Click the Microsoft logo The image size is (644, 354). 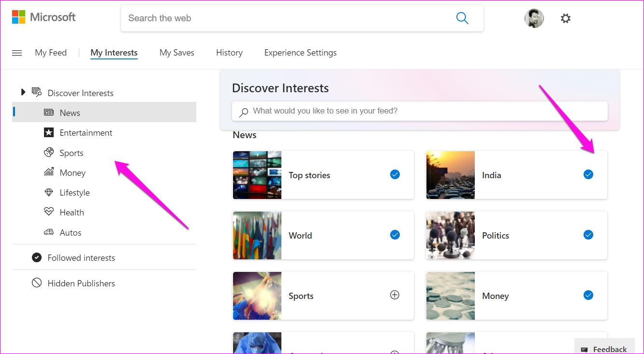[x=44, y=17]
